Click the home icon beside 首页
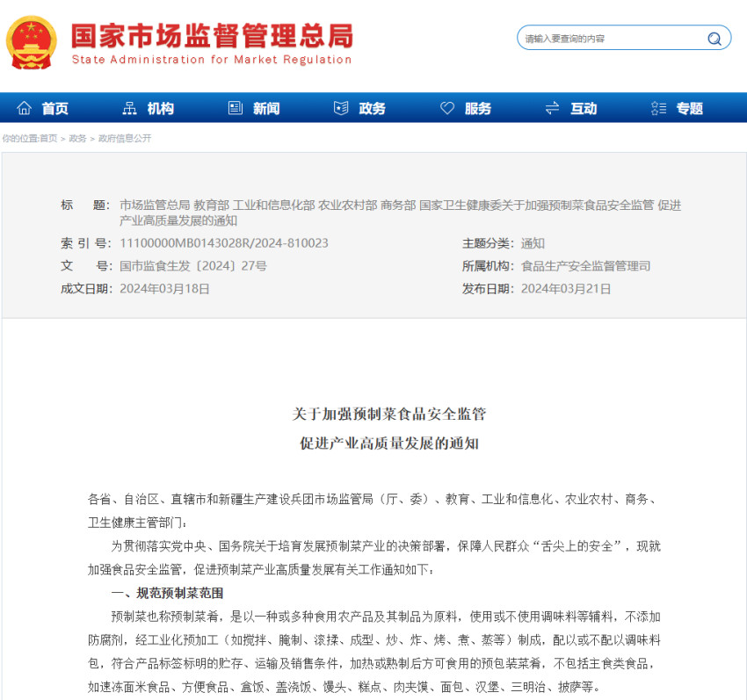This screenshot has height=700, width=747. [x=24, y=108]
